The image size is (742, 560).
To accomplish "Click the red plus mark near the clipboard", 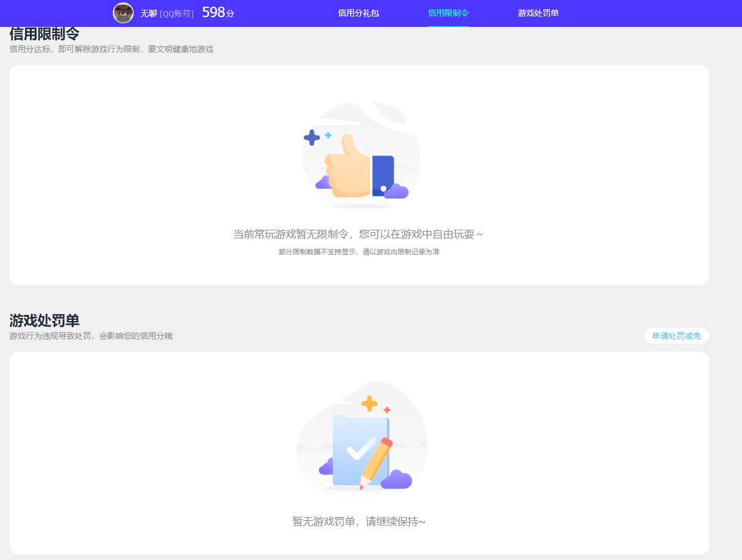I will click(388, 411).
